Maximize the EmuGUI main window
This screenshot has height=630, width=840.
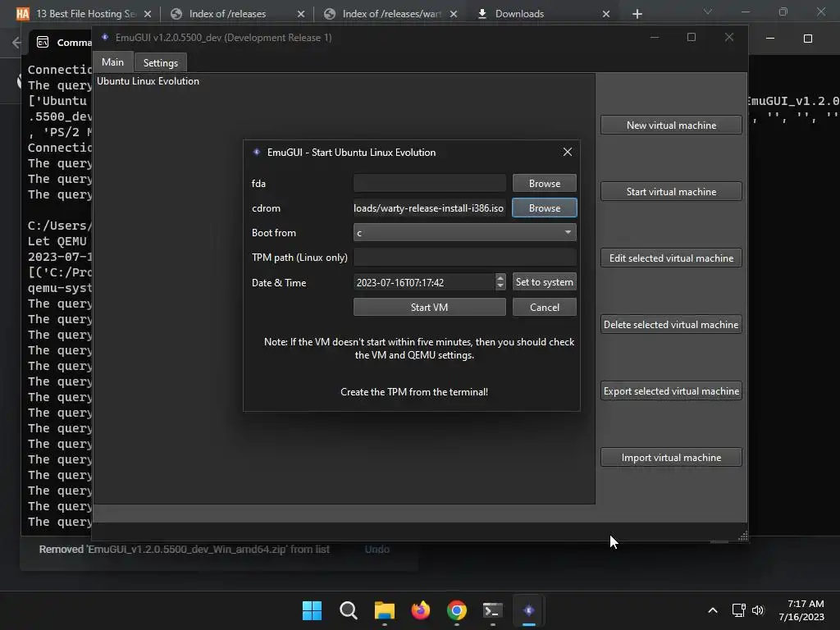coord(692,37)
